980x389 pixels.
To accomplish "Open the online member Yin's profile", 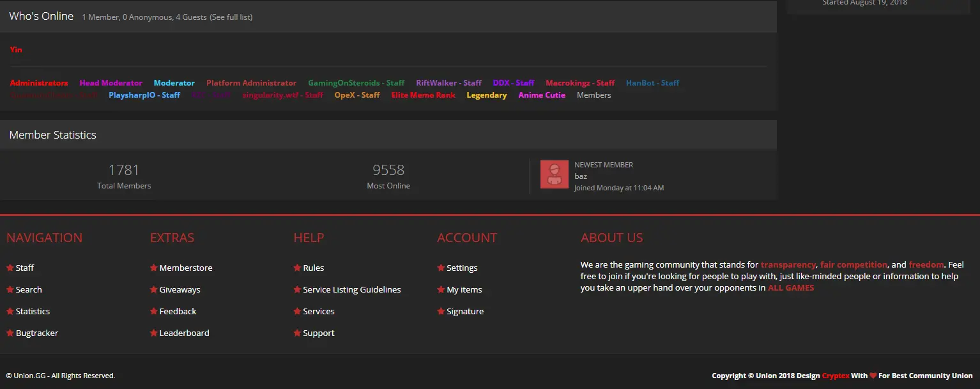I will pyautogui.click(x=16, y=49).
